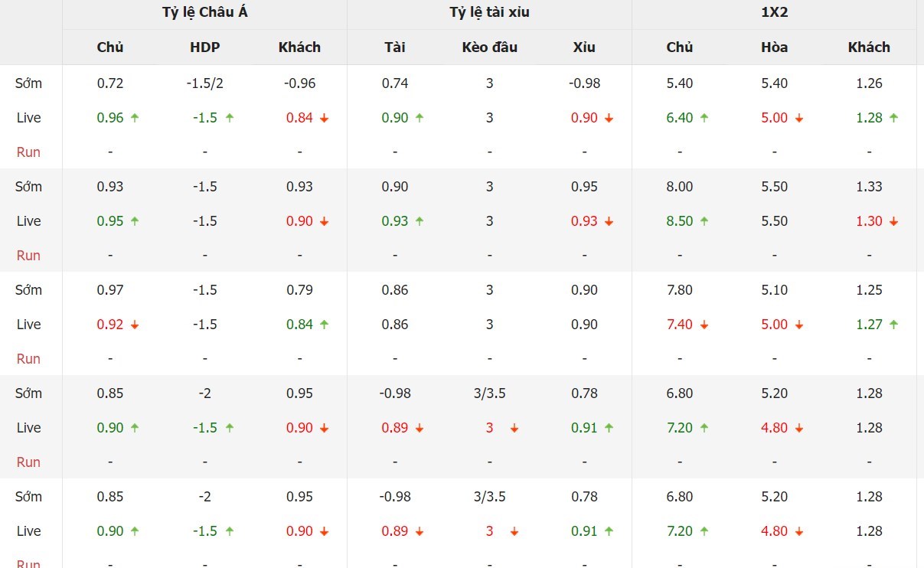Click the red down arrow beside 7.40
Screen dimensions: 924x568
coord(704,325)
